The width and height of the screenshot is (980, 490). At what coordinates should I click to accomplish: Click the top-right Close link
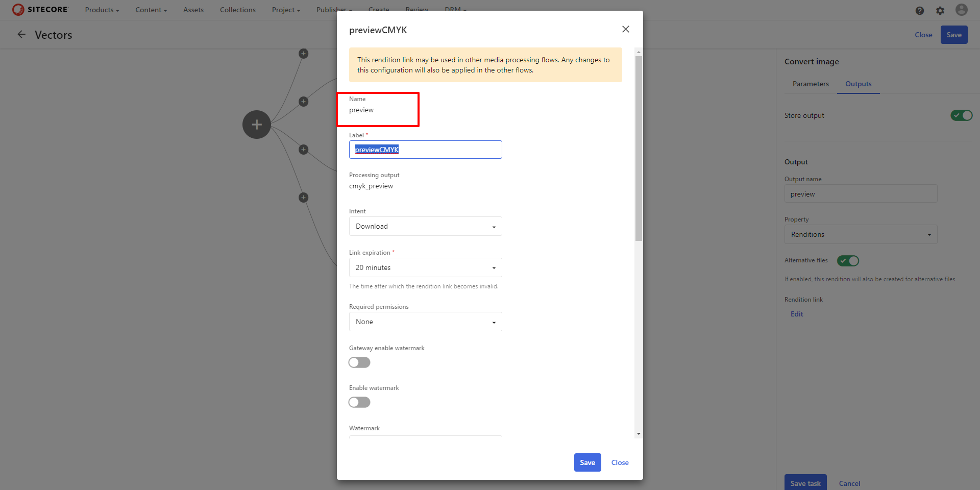point(923,35)
